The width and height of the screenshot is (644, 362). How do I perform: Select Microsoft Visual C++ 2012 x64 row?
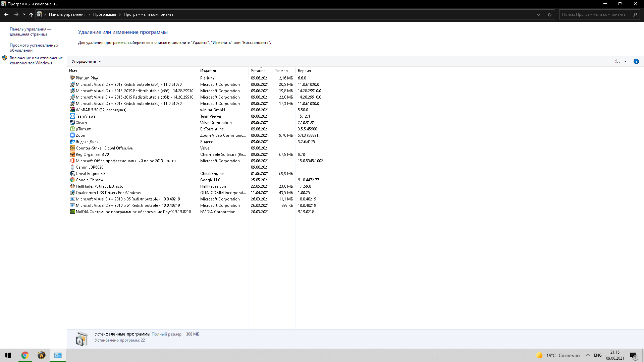point(196,84)
